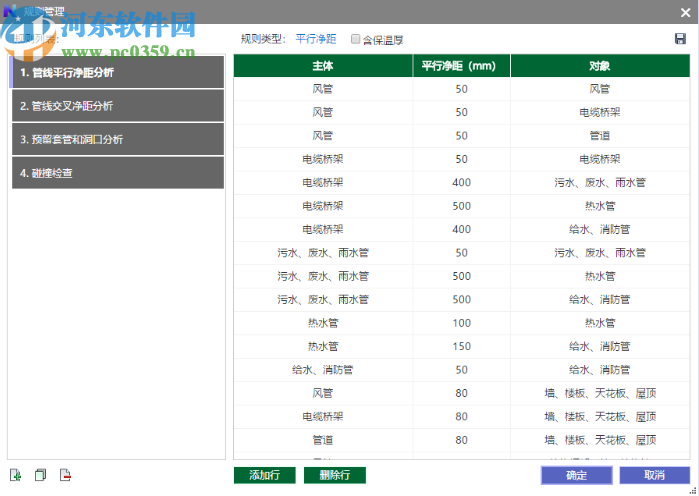Screen dimensions: 699x496
Task: Select the 给水、消防管 subject cell in the 50 row
Action: [x=323, y=370]
